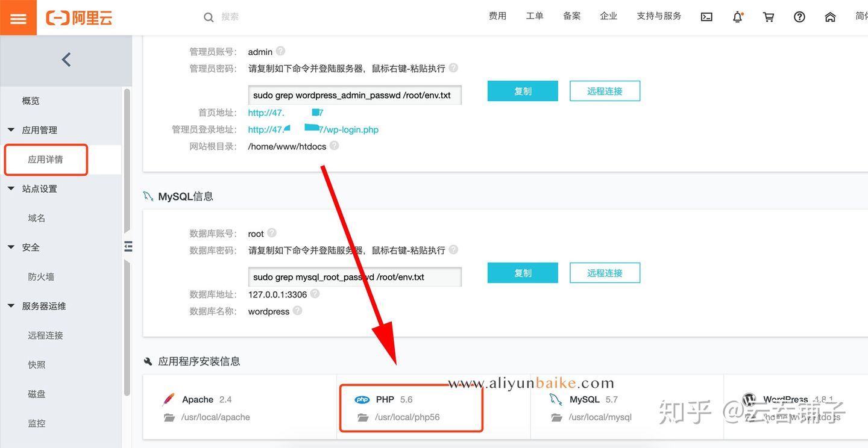This screenshot has width=868, height=448.
Task: Open 防火墙 in the sidebar
Action: pyautogui.click(x=41, y=277)
